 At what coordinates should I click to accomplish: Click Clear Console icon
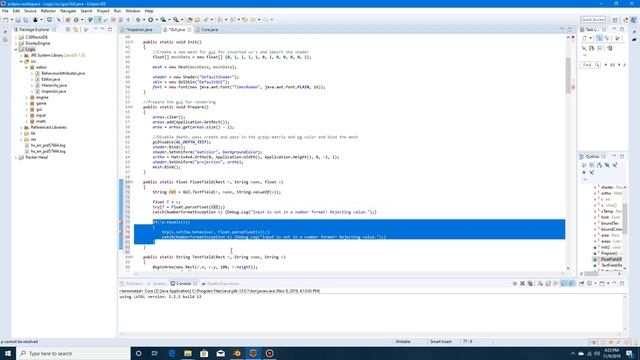540,283
